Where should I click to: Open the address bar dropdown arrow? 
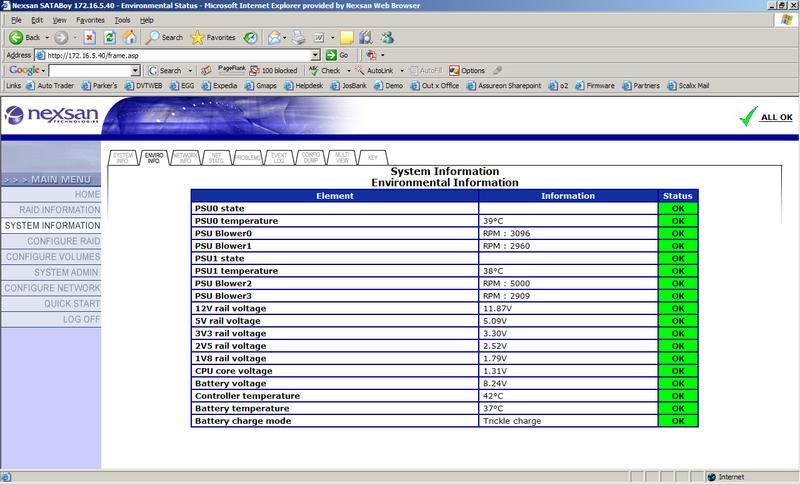(315, 55)
